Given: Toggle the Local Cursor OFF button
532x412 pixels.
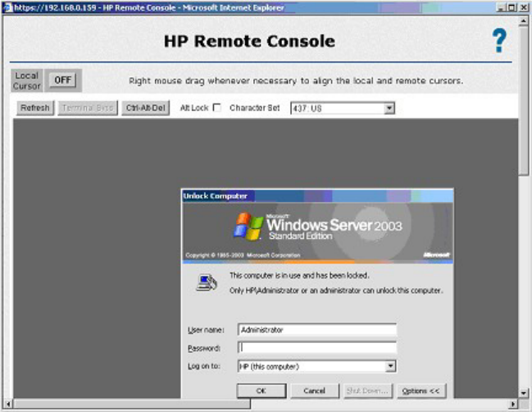Looking at the screenshot, I should pyautogui.click(x=63, y=80).
